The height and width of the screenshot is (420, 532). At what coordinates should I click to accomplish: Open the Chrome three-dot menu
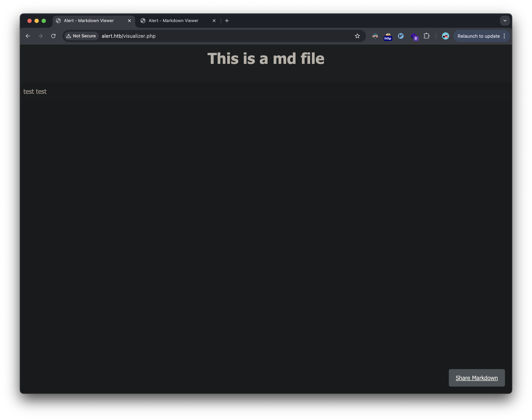point(504,36)
